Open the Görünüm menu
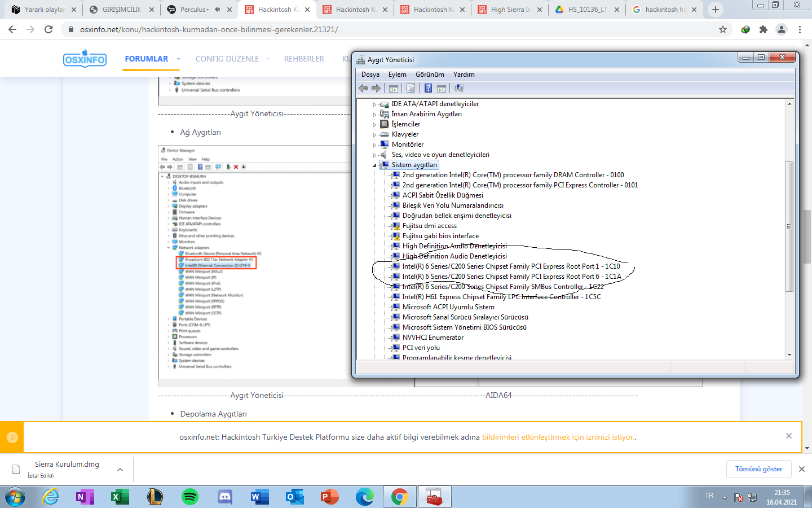The width and height of the screenshot is (812, 508). click(x=430, y=75)
